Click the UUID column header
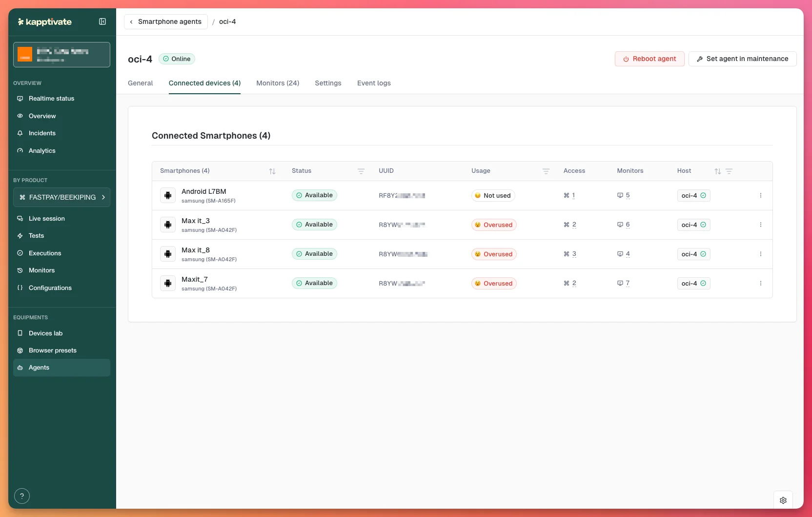The width and height of the screenshot is (812, 517). point(386,171)
